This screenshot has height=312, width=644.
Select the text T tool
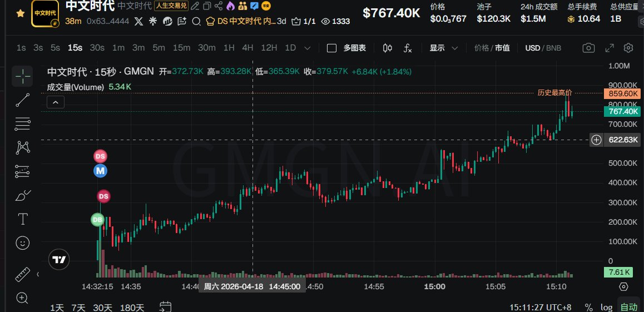point(23,219)
